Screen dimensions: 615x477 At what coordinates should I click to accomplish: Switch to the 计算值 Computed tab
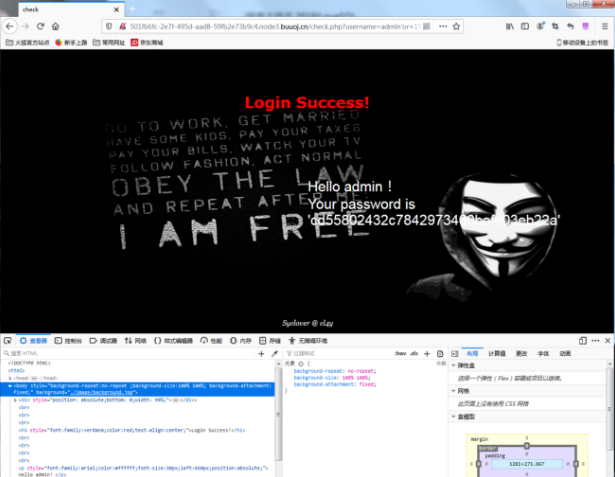click(497, 353)
